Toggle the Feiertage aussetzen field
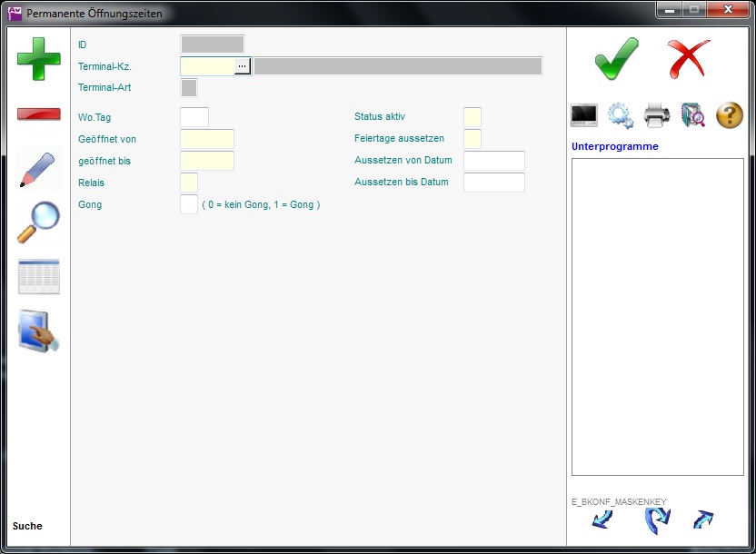Viewport: 756px width, 554px height. click(x=472, y=139)
